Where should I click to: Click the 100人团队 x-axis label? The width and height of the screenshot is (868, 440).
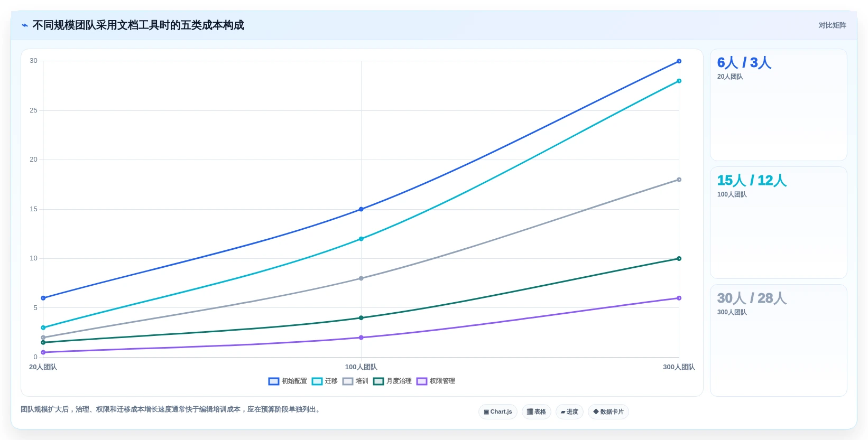pyautogui.click(x=361, y=367)
